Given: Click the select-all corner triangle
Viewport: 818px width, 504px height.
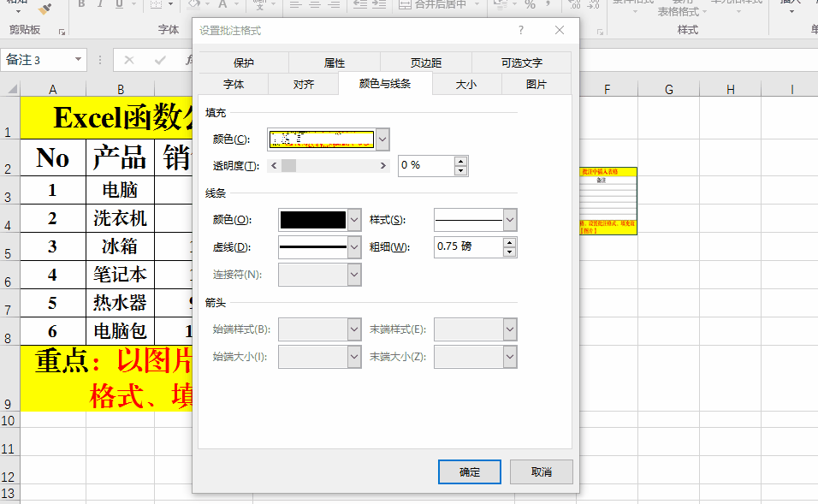Looking at the screenshot, I should click(11, 89).
